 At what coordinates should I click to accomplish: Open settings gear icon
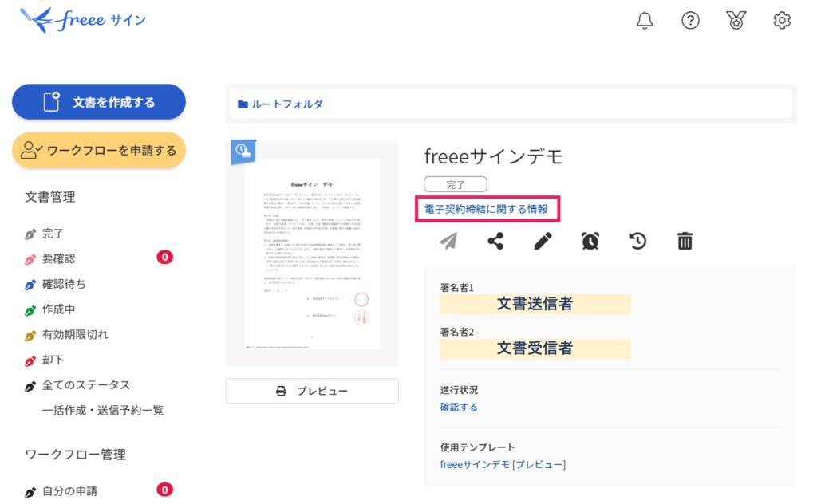[x=782, y=20]
